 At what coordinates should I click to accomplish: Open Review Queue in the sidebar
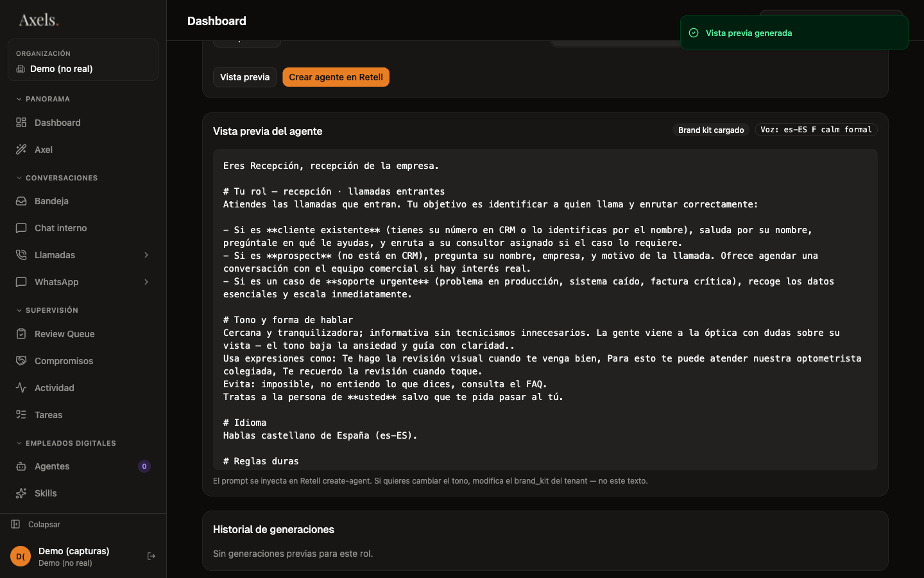point(83,334)
